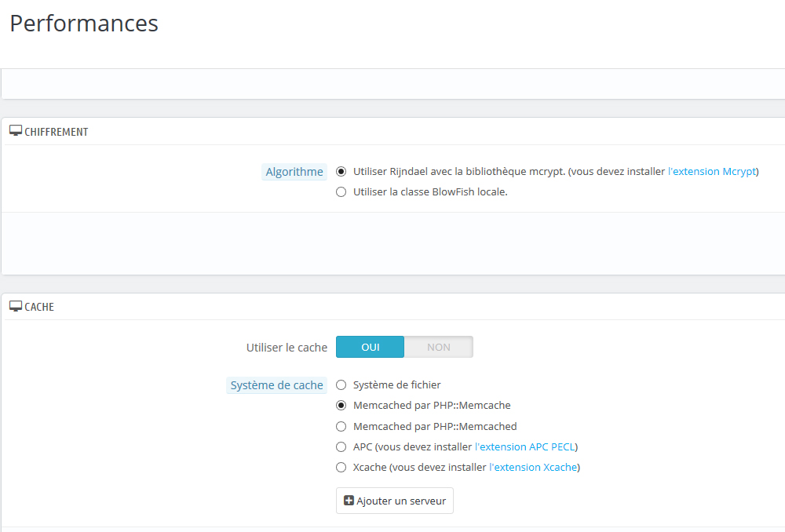Image resolution: width=785 pixels, height=532 pixels.
Task: Click the monitor icon beside CHIFFREMENT
Action: pos(16,131)
